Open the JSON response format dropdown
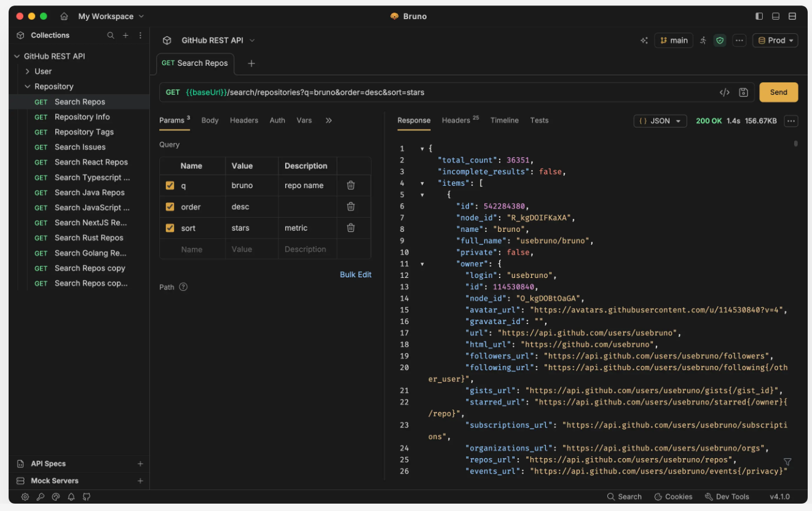Screen dimensions: 812x511 (660, 121)
